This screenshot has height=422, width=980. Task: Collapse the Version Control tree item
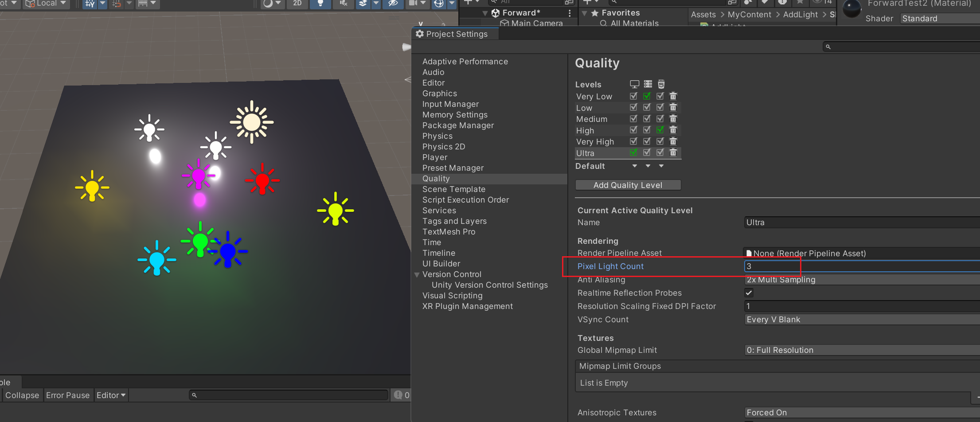pyautogui.click(x=417, y=275)
